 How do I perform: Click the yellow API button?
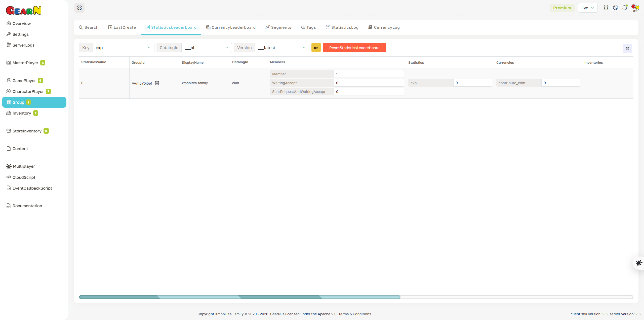(x=316, y=48)
